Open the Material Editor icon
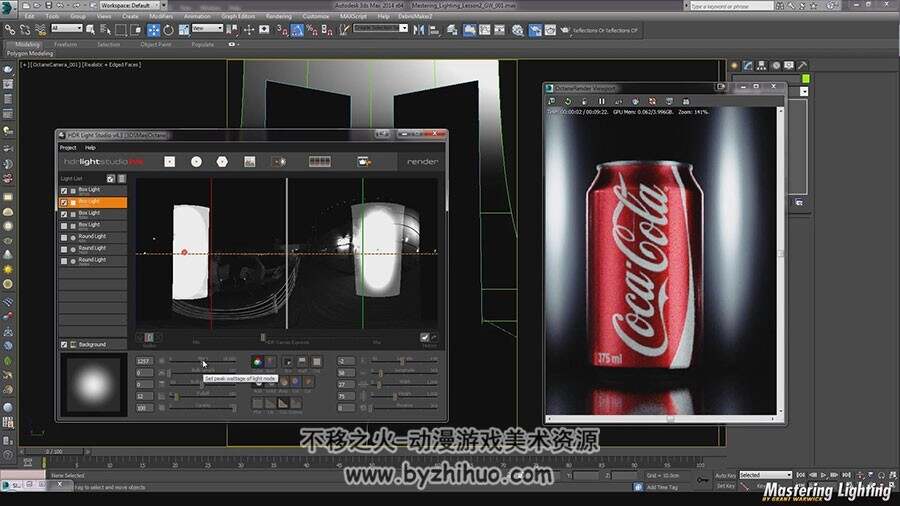The width and height of the screenshot is (900, 506). point(518,30)
